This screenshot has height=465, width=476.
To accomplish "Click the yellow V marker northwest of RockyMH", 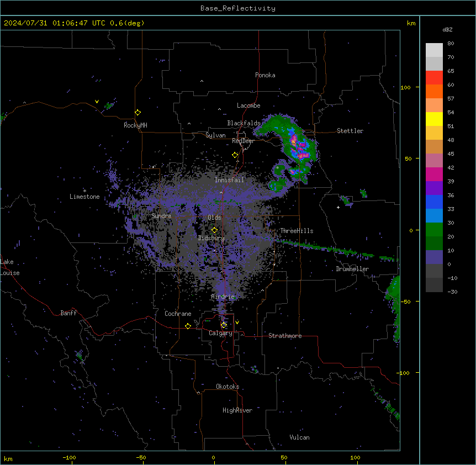I will click(x=97, y=102).
